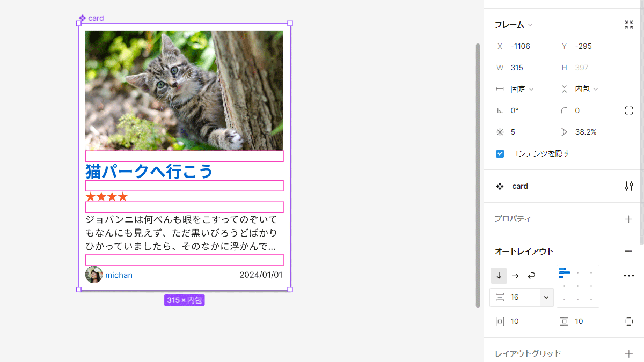Open the vertical sizing 内包 dropdown
Screen dimensions: 644x362
coord(587,89)
